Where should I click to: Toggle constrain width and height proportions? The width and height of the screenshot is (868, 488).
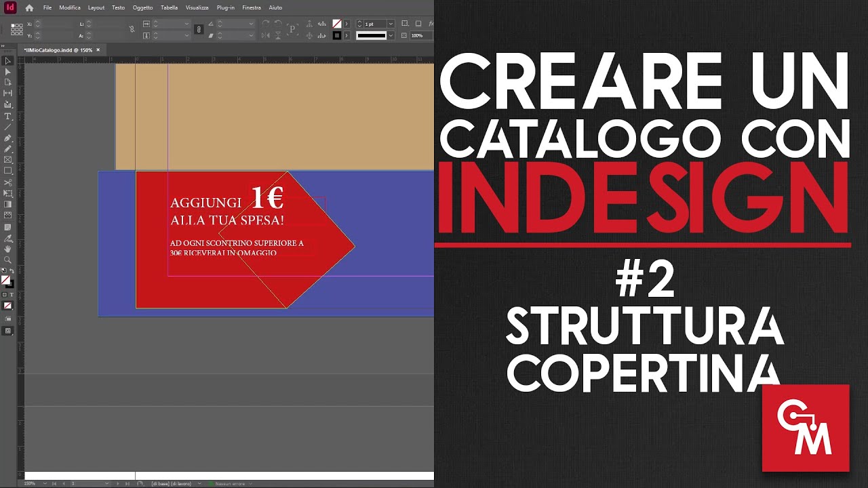coord(132,29)
